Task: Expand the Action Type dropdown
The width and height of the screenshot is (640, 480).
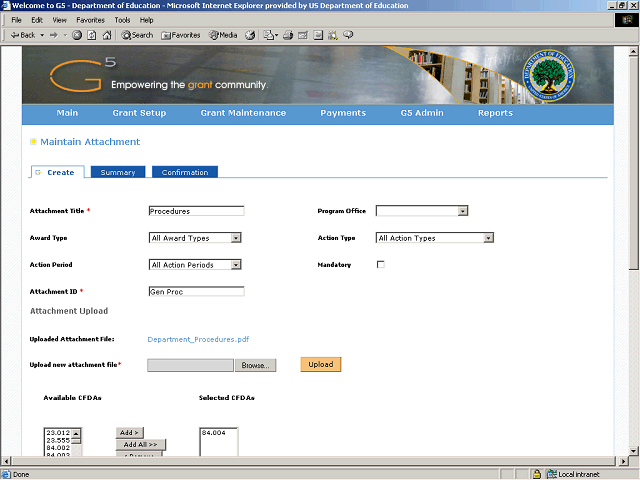Action: 488,238
